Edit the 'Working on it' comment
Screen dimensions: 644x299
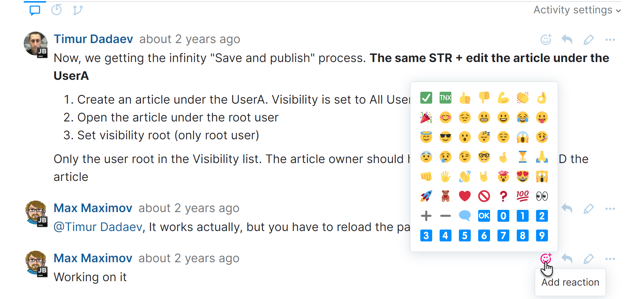tap(588, 258)
